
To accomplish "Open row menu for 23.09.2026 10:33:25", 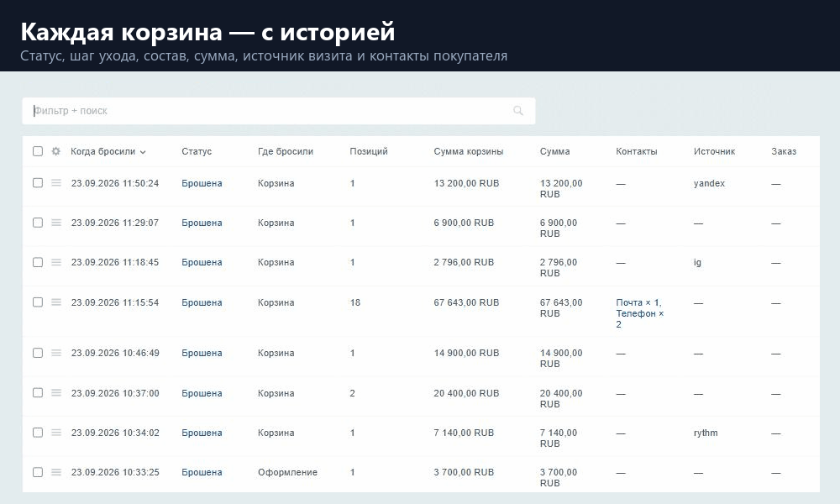I will [x=56, y=472].
